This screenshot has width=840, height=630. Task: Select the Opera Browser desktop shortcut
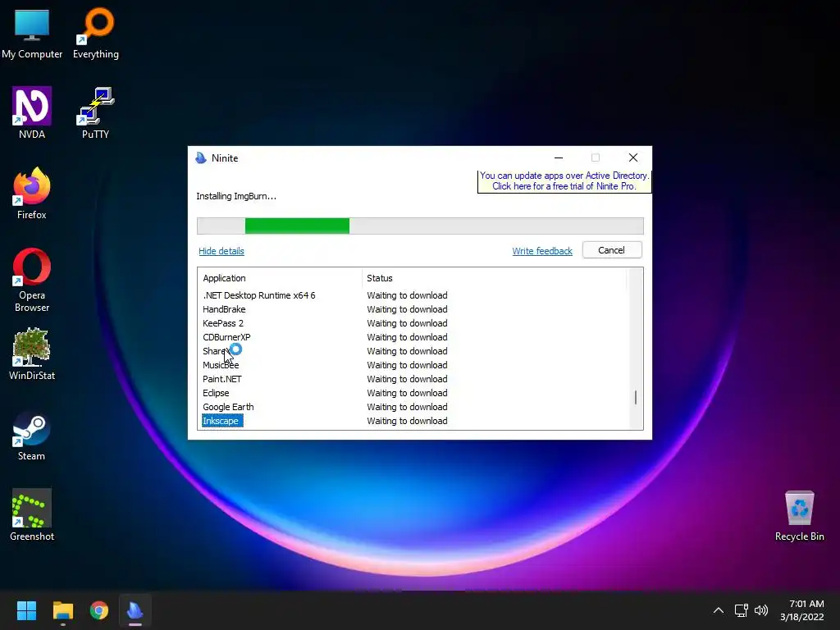32,280
